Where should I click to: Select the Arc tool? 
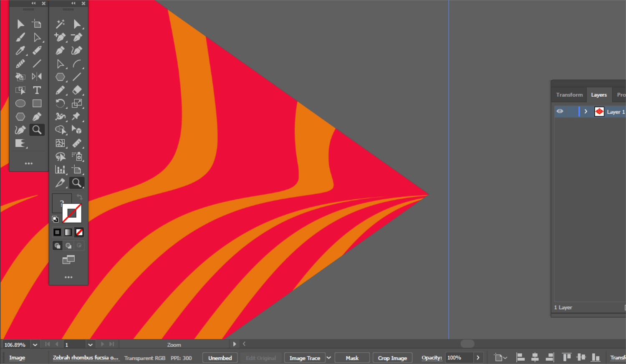point(77,64)
